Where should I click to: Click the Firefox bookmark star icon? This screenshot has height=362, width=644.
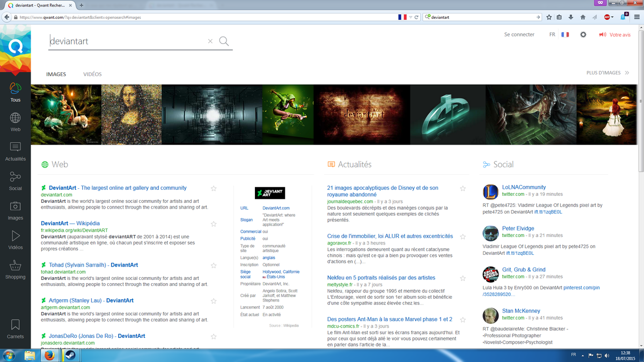(549, 17)
